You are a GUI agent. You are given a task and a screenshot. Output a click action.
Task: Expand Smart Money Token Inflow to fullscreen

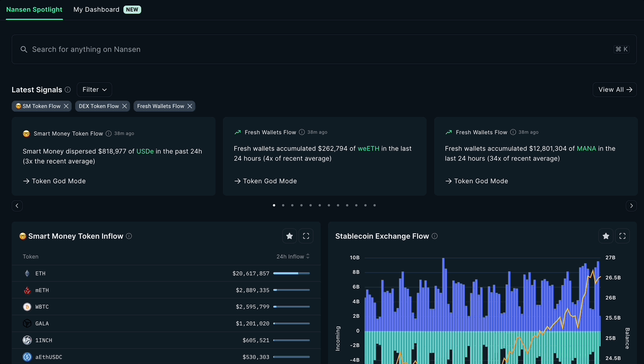pos(306,236)
